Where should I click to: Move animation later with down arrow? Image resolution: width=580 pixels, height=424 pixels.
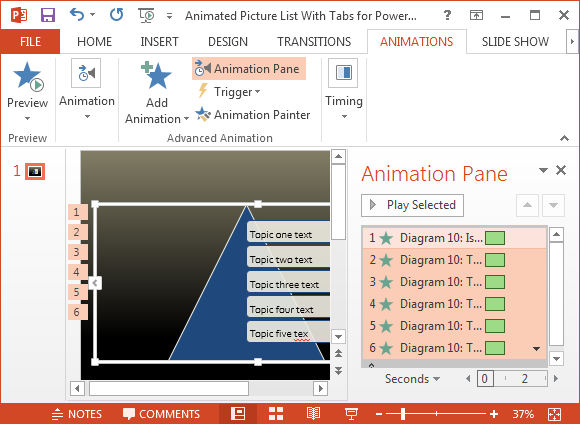[553, 205]
